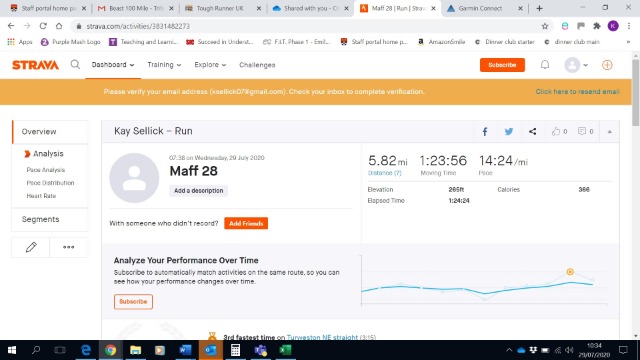
Task: Open the taskbar clock and date
Action: (593, 350)
